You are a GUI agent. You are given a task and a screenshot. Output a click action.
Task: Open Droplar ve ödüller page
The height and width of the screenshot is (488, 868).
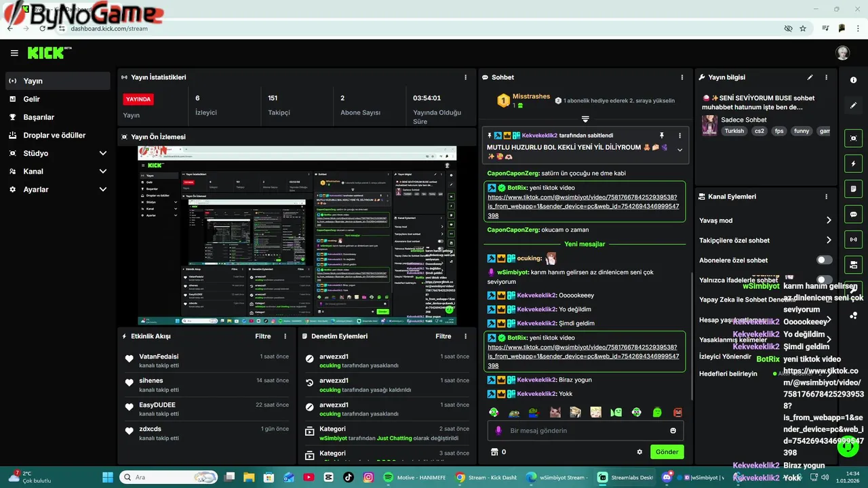pyautogui.click(x=58, y=135)
